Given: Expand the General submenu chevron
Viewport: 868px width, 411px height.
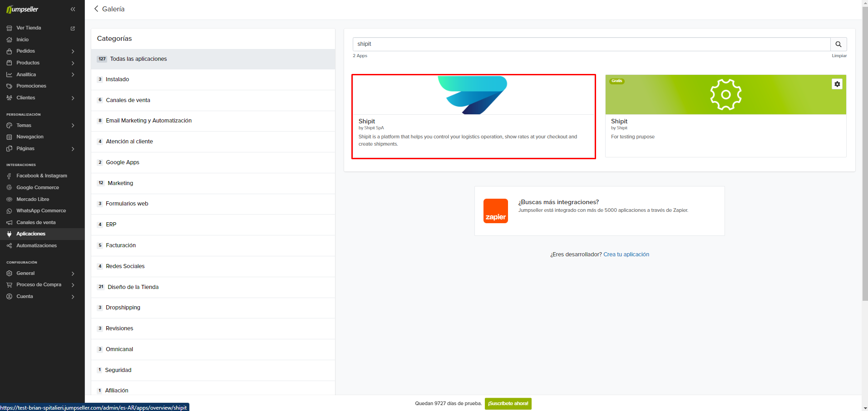Looking at the screenshot, I should tap(73, 274).
